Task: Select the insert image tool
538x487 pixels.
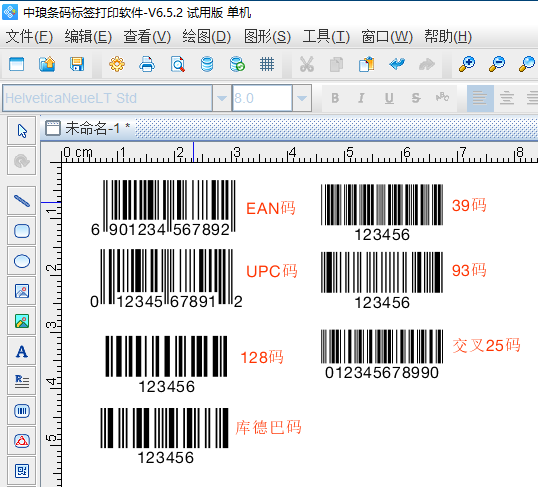Action: pos(22,291)
